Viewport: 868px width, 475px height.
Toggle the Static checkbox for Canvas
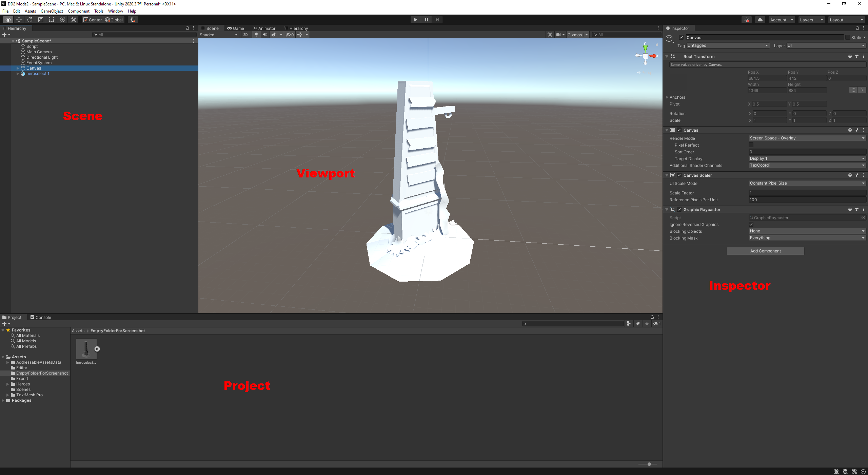[848, 38]
